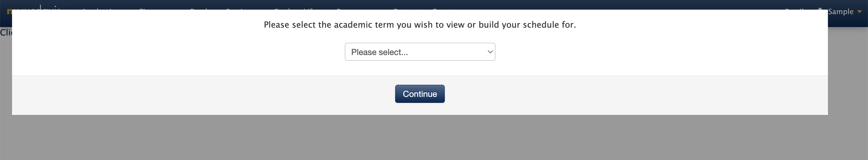The image size is (868, 160).
Task: Click the dimmed background below the dialog
Action: coord(434,138)
